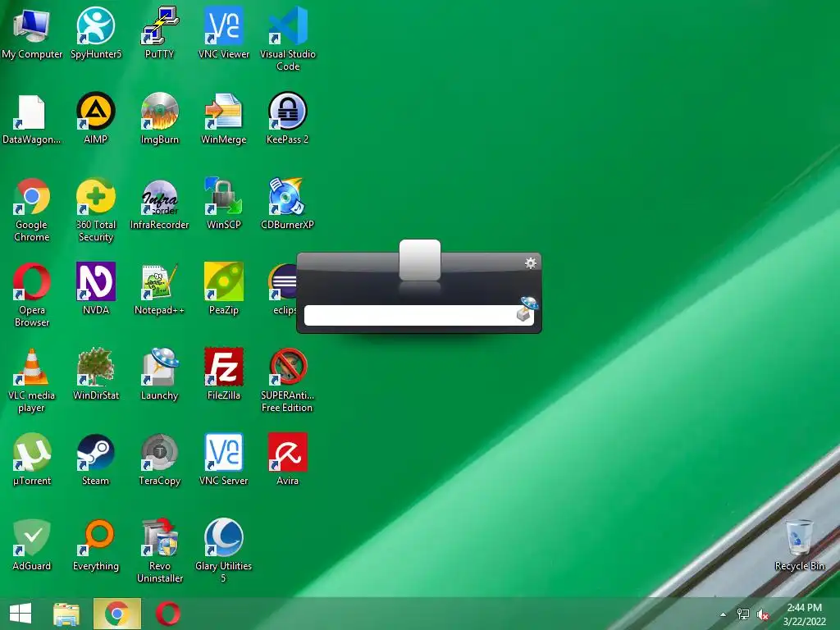Select the KeePass 2 desktop shortcut

pos(288,119)
